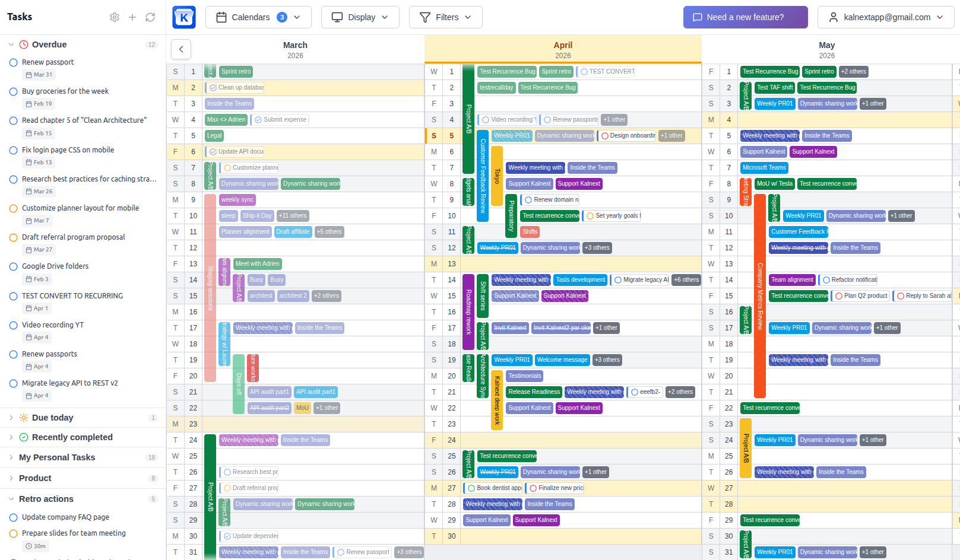Go to previous month using back arrow
Viewport: 960px width, 560px height.
click(x=181, y=49)
